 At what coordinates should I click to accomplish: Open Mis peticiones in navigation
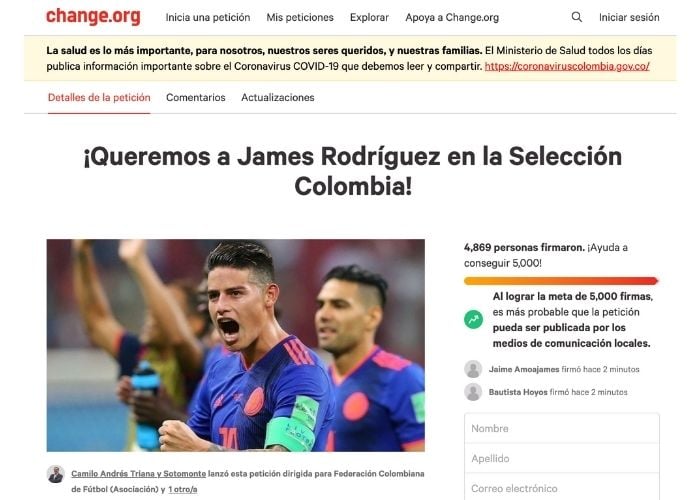(x=300, y=17)
